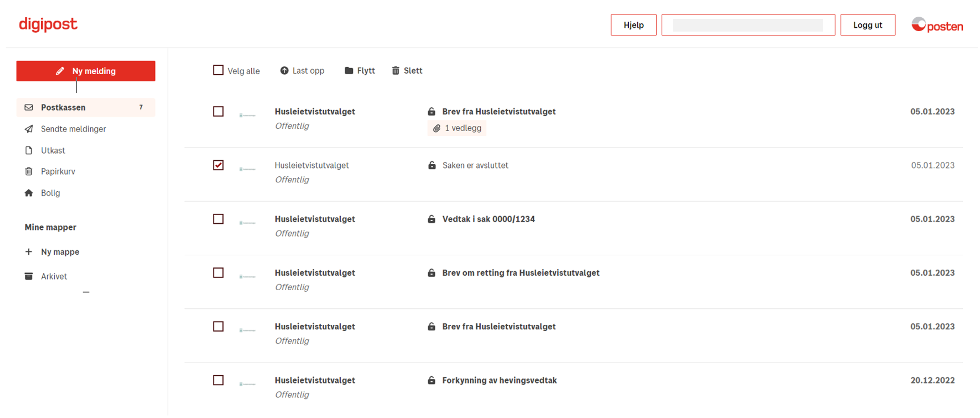
Task: Uncheck the Saken er avsluttet message
Action: pos(218,165)
